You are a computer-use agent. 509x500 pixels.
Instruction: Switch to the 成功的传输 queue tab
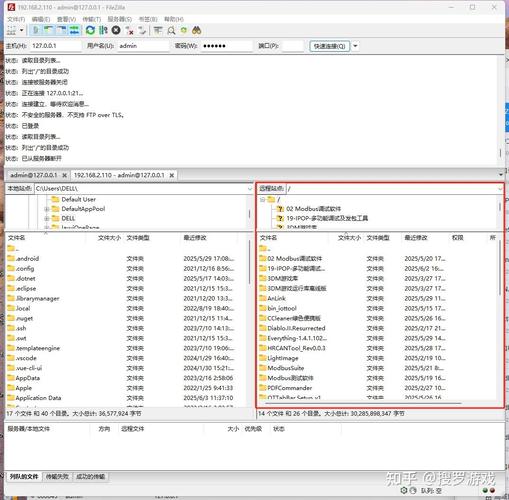[x=91, y=477]
